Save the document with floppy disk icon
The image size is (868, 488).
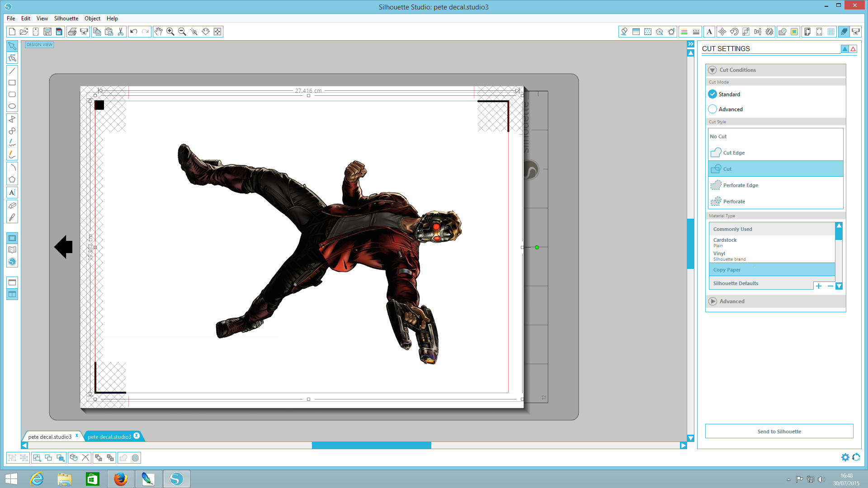[x=47, y=32]
